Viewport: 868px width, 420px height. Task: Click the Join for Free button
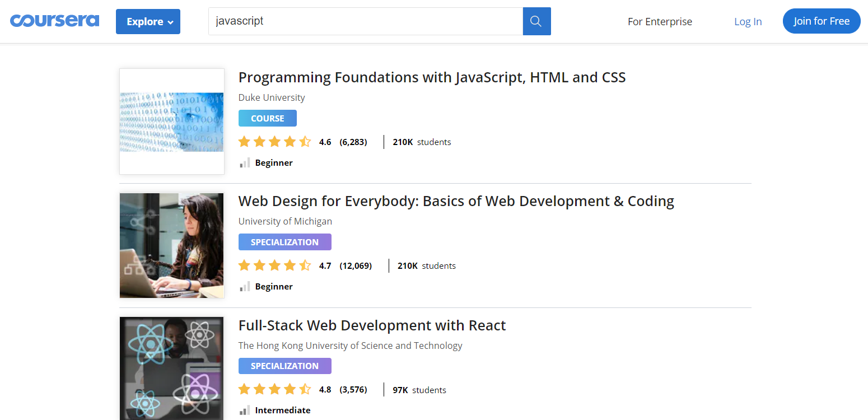tap(822, 21)
